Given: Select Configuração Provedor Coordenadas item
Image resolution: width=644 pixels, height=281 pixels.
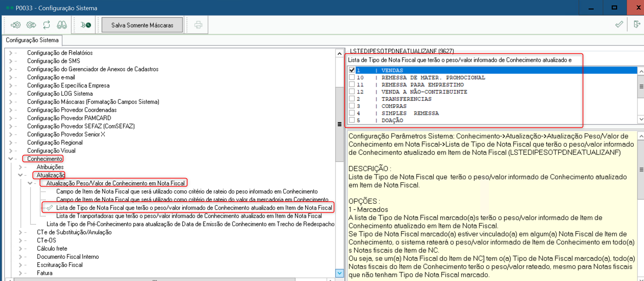Looking at the screenshot, I should [72, 110].
